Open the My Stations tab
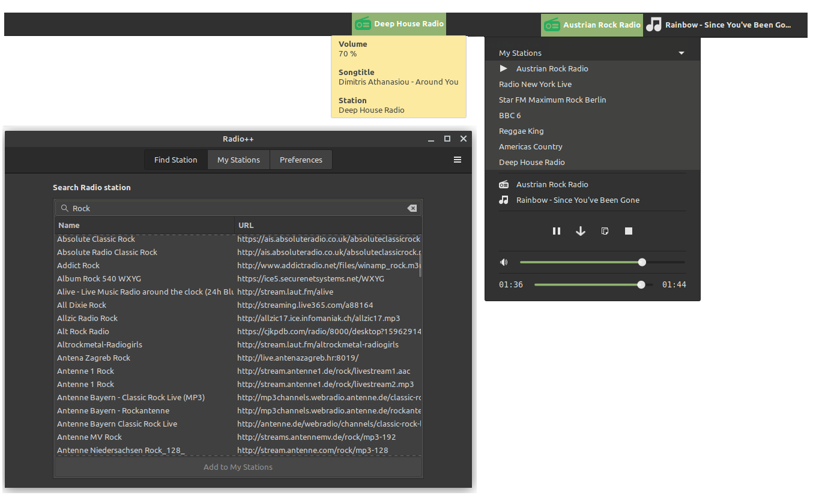831x504 pixels. click(238, 160)
